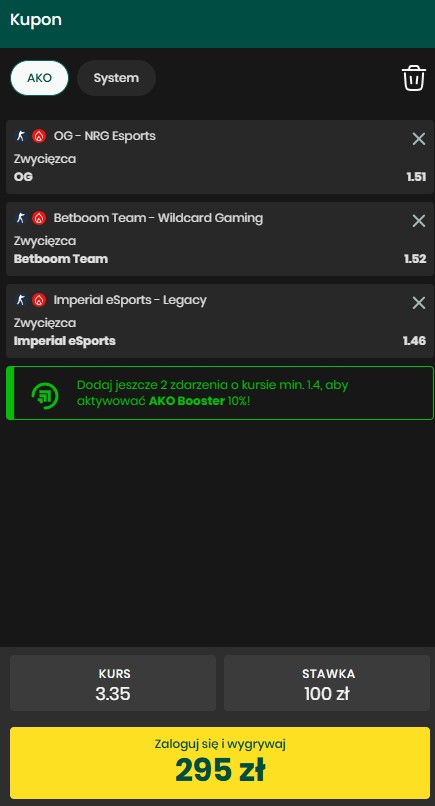Click the KURS 3.35 box
The width and height of the screenshot is (435, 806).
[x=113, y=683]
